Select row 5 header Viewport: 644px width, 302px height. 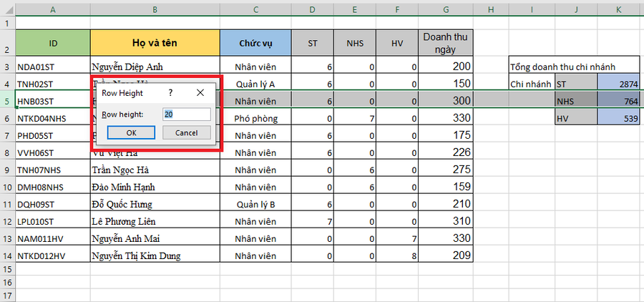click(x=7, y=101)
